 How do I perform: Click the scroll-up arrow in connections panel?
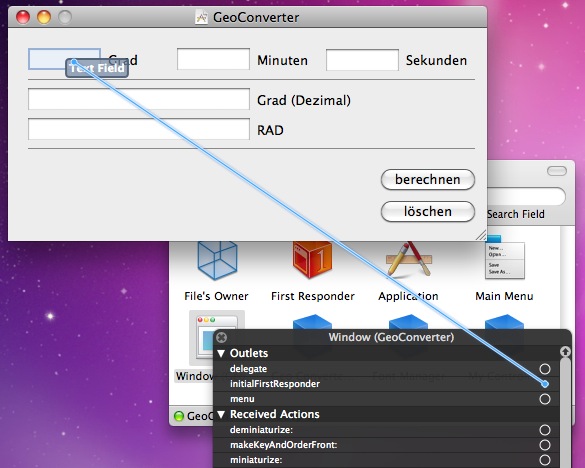tap(565, 352)
